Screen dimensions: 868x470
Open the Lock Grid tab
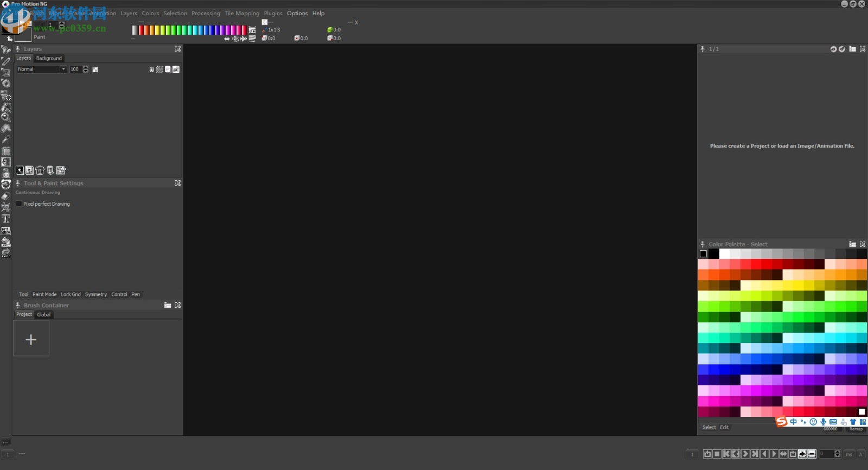click(71, 295)
